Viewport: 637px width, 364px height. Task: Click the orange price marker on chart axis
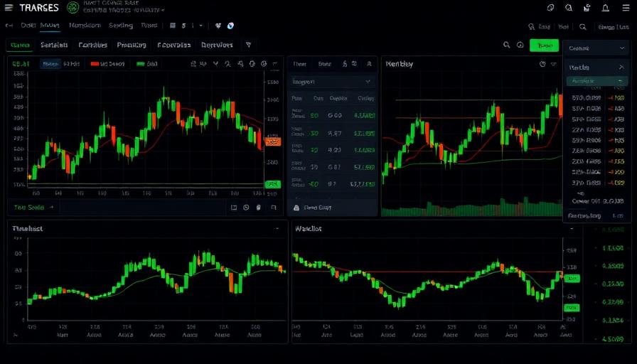[273, 142]
